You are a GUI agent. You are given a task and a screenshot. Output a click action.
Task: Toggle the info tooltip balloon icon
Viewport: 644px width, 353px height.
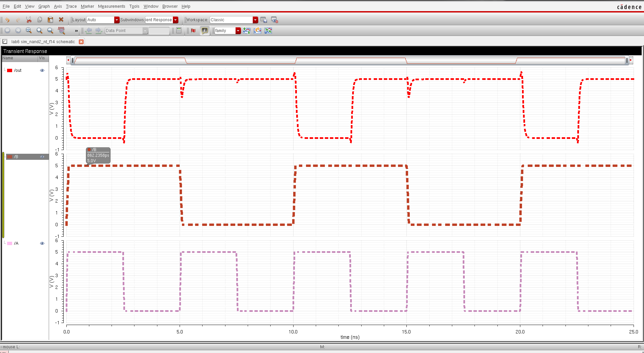tap(205, 31)
